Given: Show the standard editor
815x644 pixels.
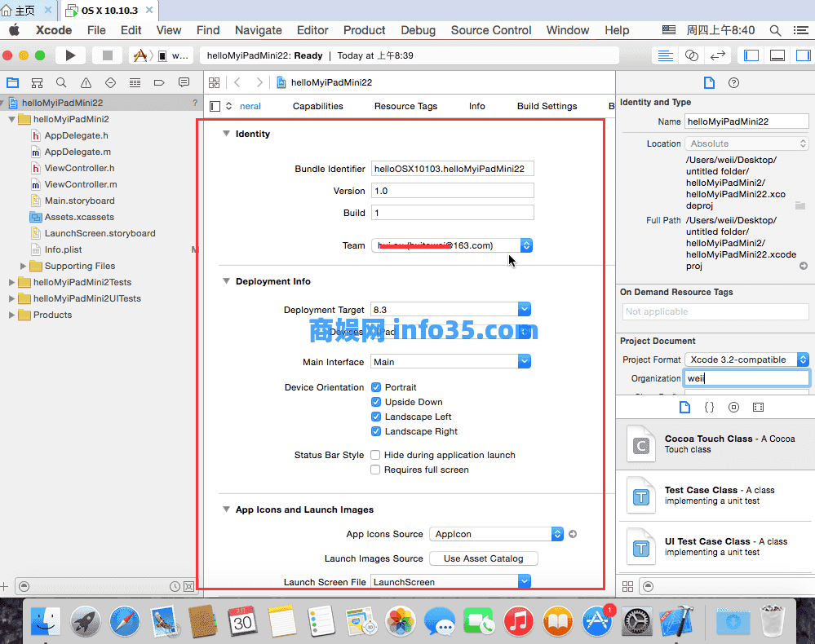Looking at the screenshot, I should click(x=665, y=55).
